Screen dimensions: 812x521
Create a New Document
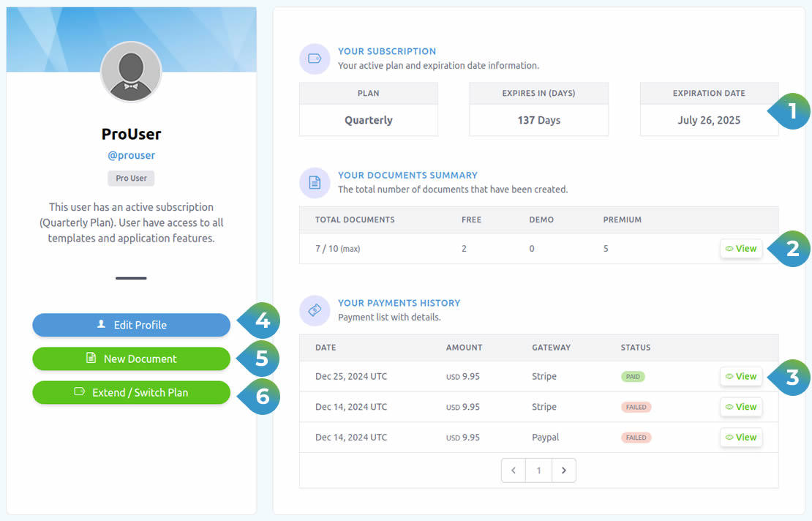(132, 359)
